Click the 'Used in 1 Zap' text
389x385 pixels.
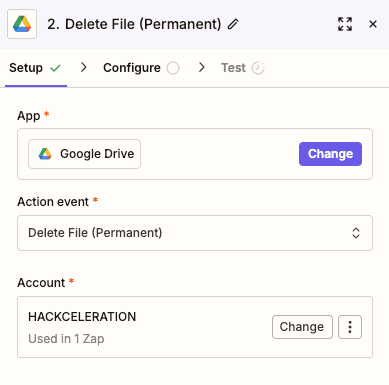[66, 339]
